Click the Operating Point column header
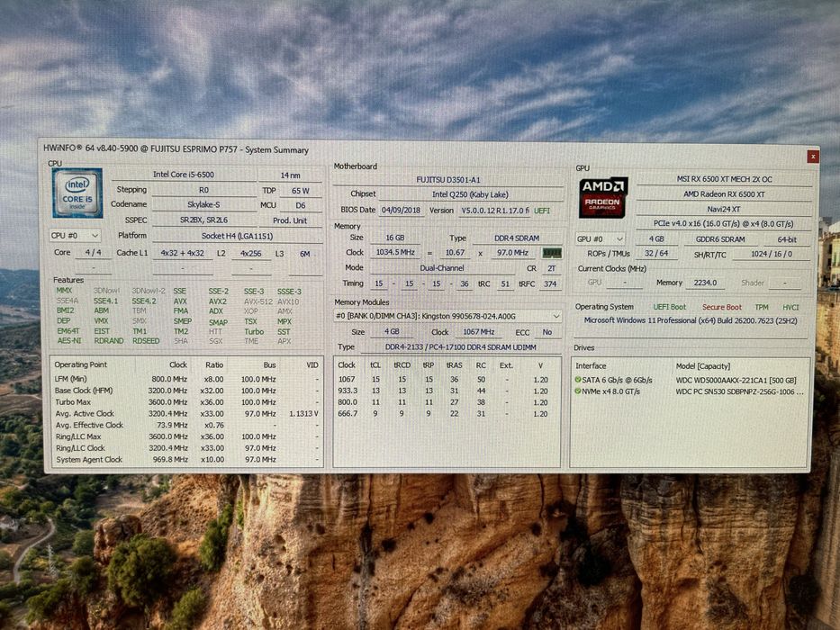The image size is (840, 630). click(x=80, y=364)
